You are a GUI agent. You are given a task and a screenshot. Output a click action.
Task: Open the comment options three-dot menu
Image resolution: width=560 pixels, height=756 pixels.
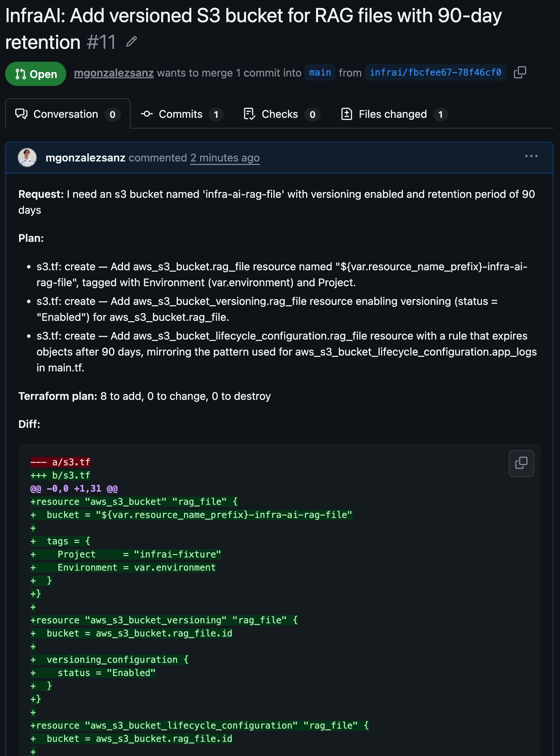(531, 156)
